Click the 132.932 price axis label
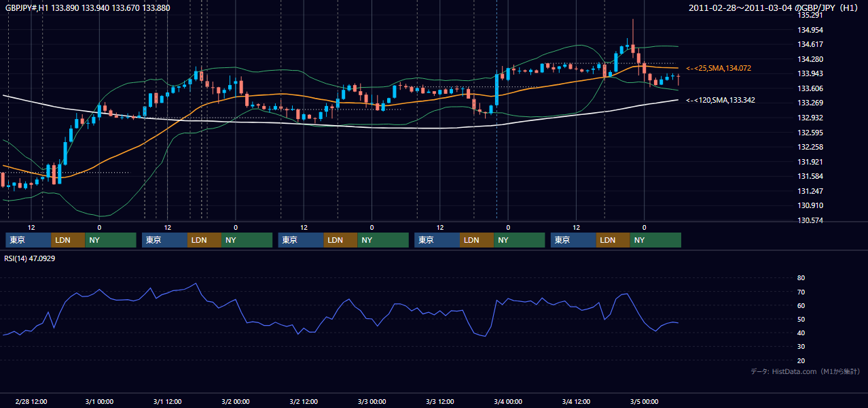 tap(810, 118)
